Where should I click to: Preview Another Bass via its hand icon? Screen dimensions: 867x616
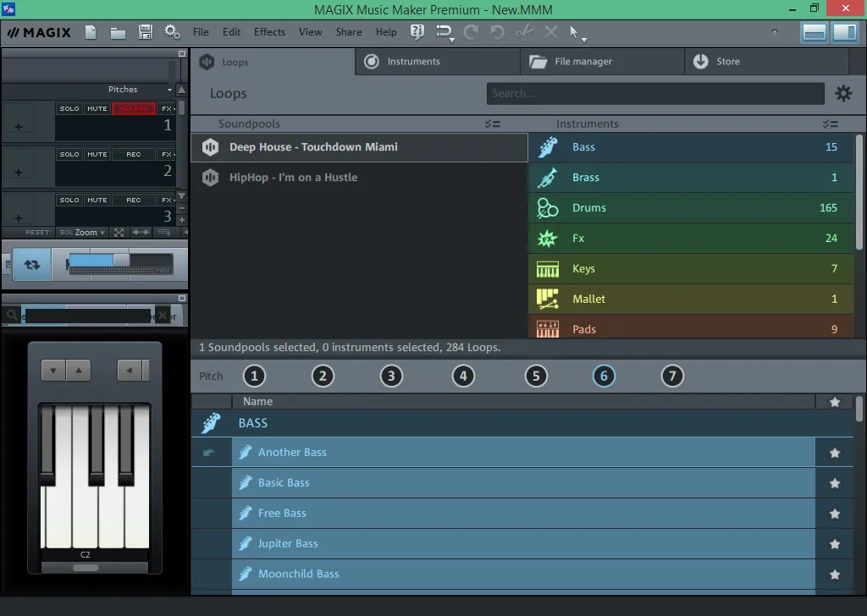click(209, 453)
